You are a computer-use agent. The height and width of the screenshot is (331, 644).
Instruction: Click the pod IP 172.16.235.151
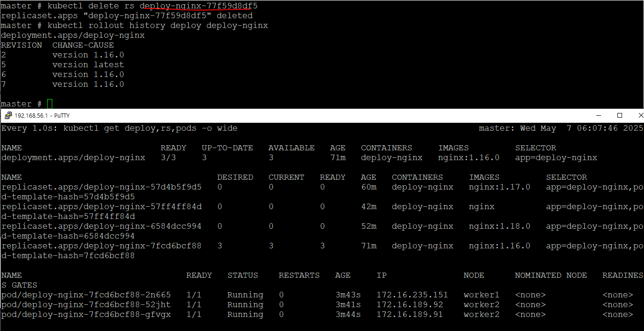coord(412,295)
